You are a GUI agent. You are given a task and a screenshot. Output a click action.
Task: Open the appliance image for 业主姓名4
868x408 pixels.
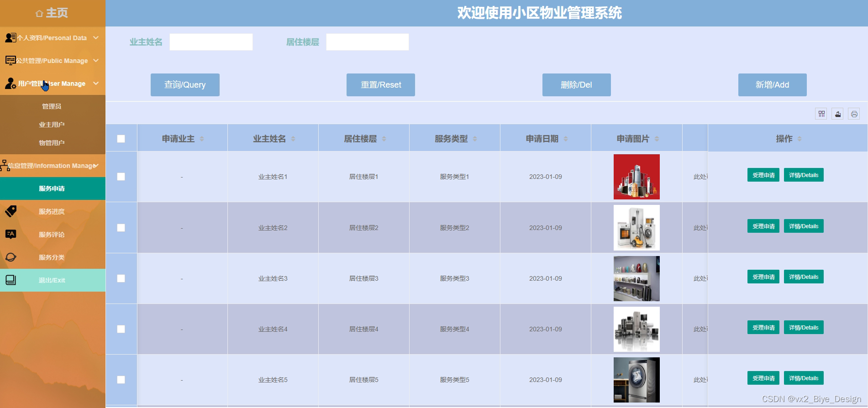637,329
